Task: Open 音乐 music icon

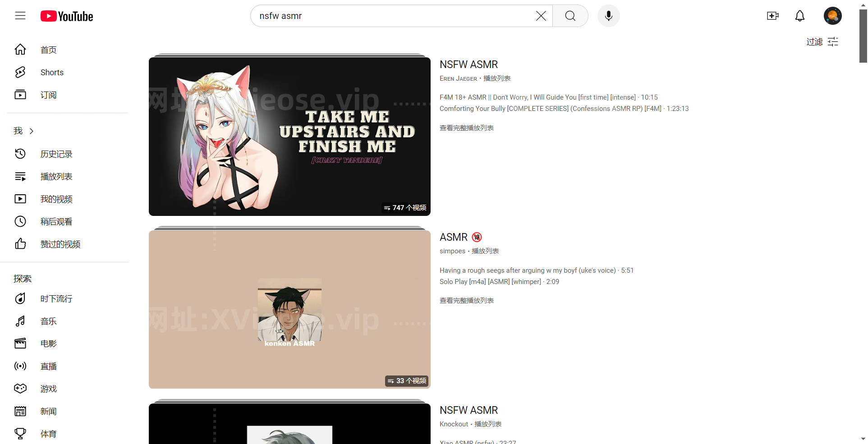Action: (x=20, y=321)
